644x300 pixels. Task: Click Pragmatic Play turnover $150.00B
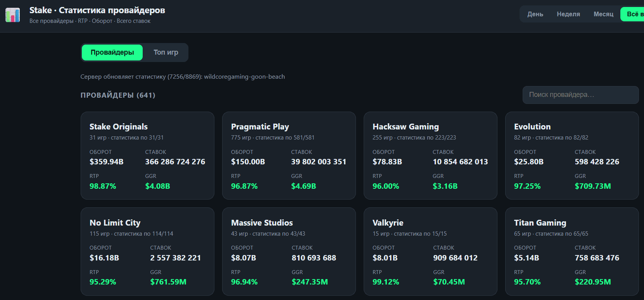pyautogui.click(x=248, y=162)
